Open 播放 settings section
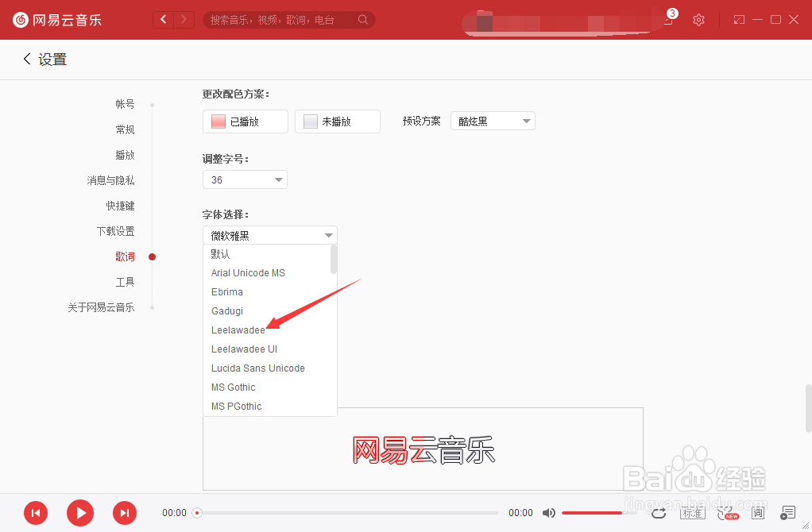The height and width of the screenshot is (532, 812). (125, 155)
